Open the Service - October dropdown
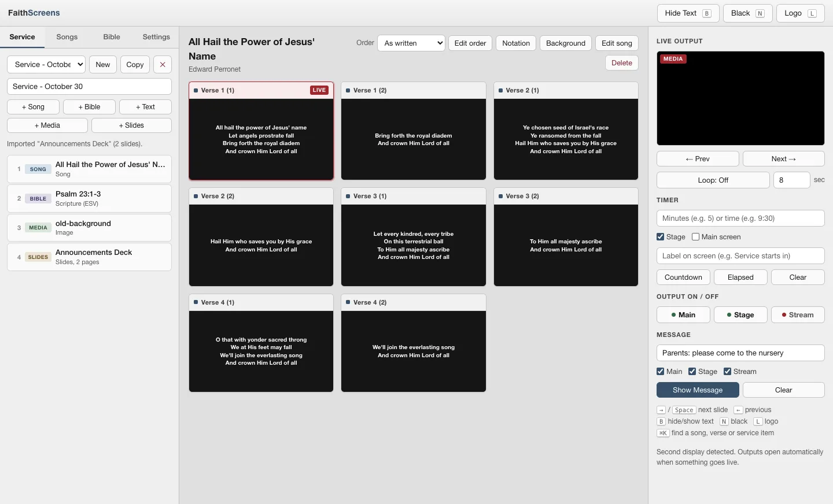Image resolution: width=833 pixels, height=504 pixels. (x=46, y=64)
